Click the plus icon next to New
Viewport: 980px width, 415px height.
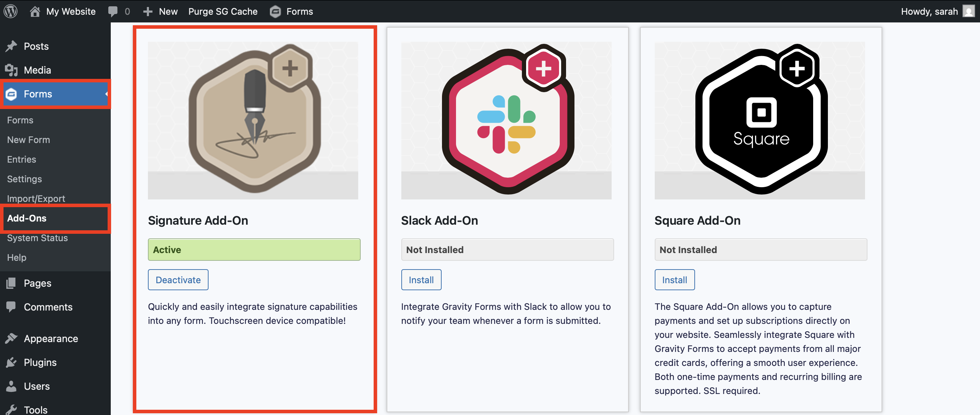(x=148, y=12)
